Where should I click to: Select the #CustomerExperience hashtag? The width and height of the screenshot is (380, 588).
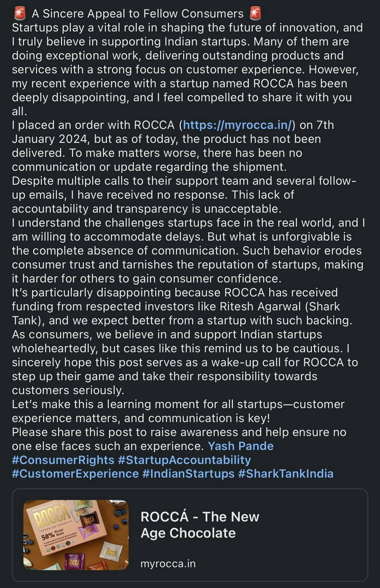(75, 474)
